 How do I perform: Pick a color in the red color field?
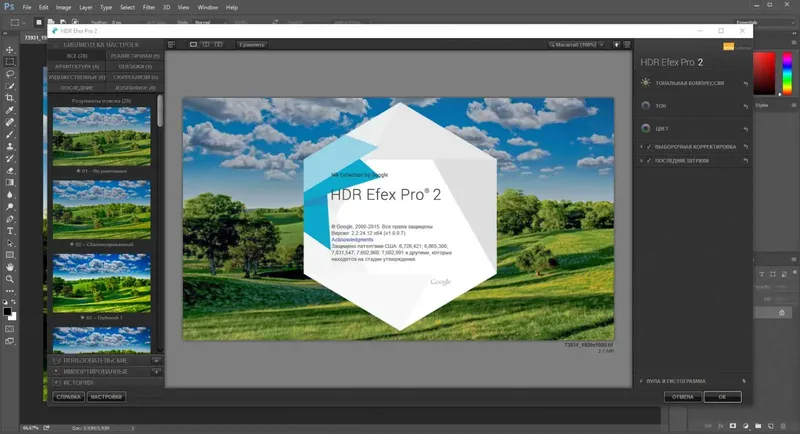pos(764,73)
